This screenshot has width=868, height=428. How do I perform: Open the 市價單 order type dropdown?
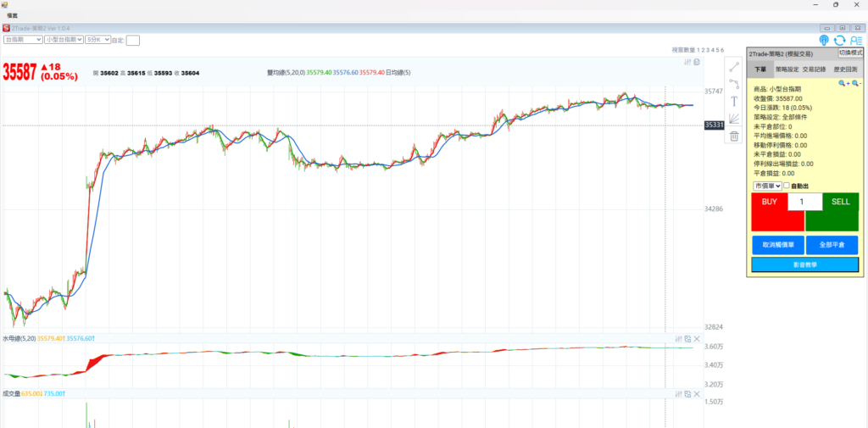pos(766,186)
